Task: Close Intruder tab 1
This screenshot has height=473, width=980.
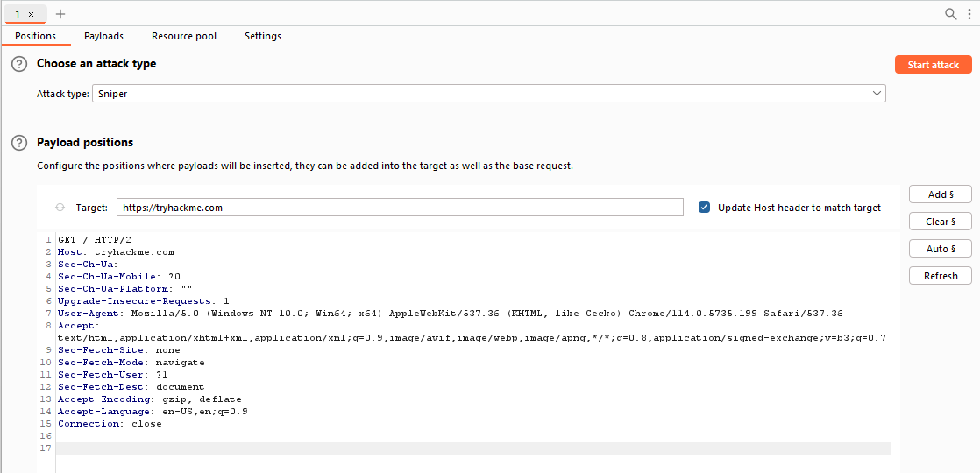Action: [x=32, y=14]
